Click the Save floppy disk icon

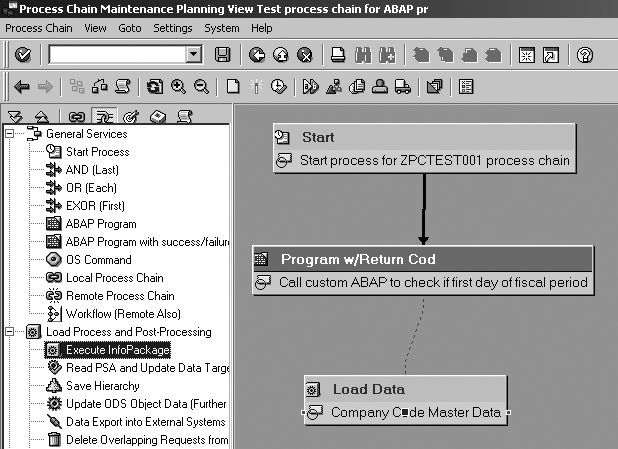tap(223, 54)
